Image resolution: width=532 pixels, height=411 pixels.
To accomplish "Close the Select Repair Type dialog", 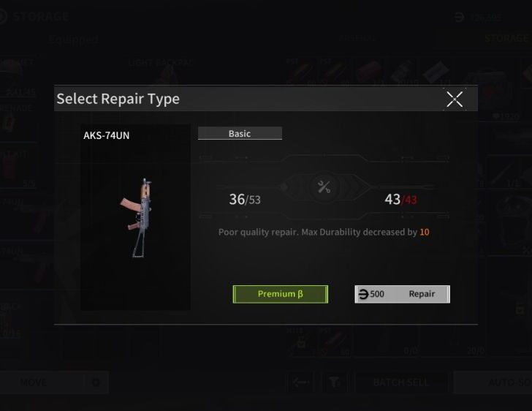I will [x=455, y=99].
